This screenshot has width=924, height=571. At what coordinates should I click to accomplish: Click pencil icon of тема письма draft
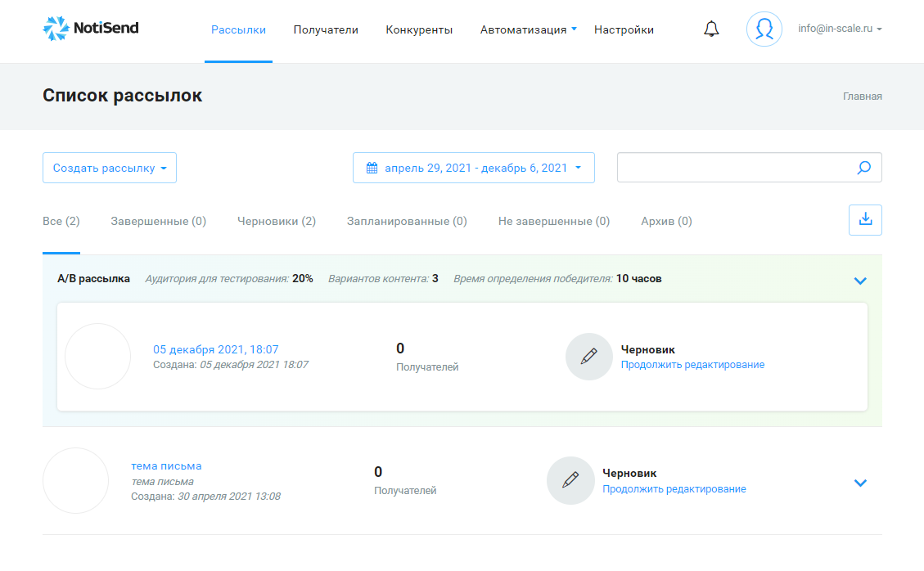pyautogui.click(x=570, y=480)
